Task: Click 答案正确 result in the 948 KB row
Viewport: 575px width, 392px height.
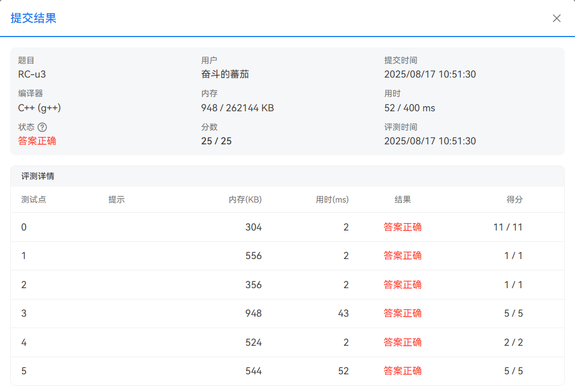Action: tap(403, 313)
